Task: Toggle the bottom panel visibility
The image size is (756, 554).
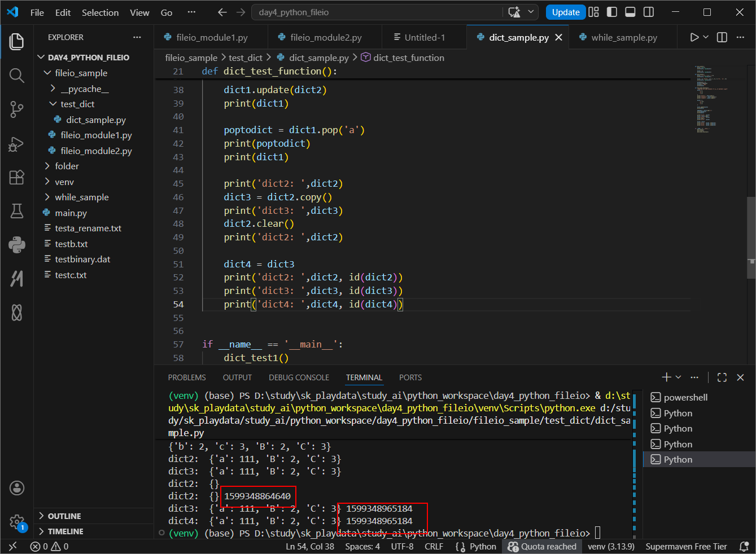Action: click(631, 12)
